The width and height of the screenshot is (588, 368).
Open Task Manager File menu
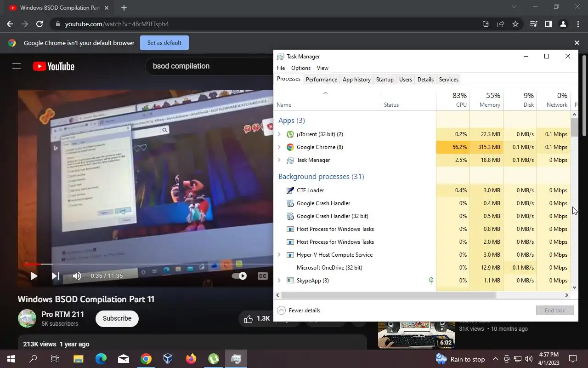[x=281, y=68]
